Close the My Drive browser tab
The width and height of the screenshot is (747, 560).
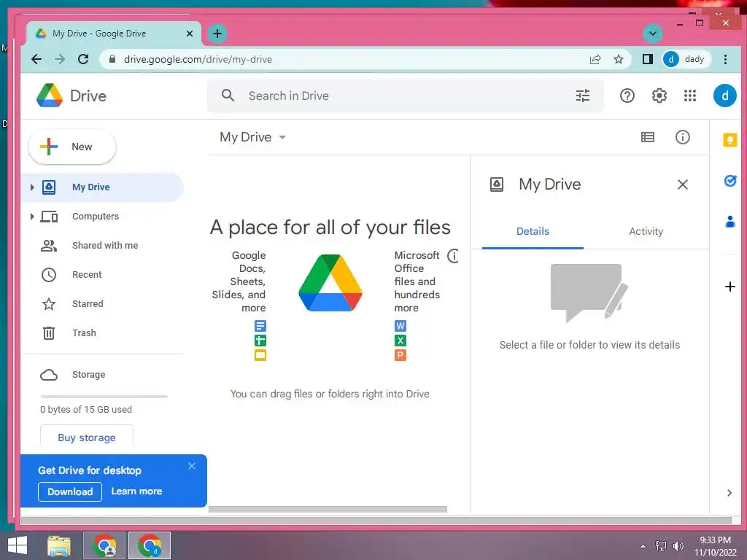(189, 34)
